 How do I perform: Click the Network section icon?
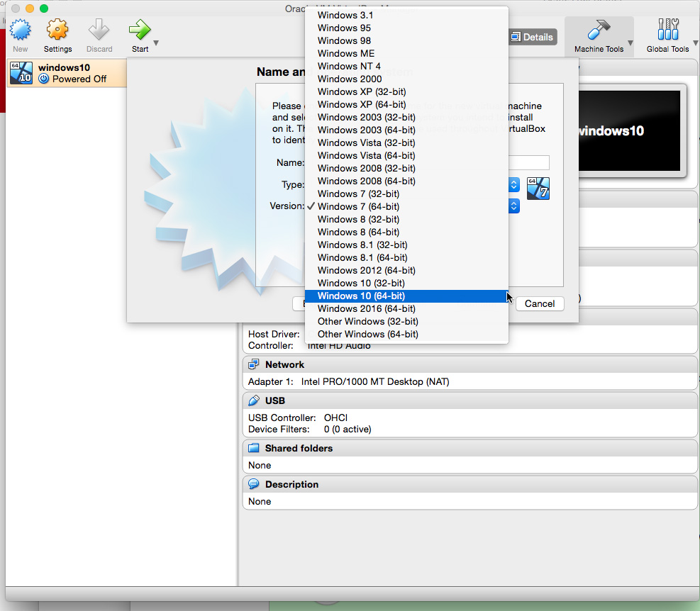tap(254, 364)
